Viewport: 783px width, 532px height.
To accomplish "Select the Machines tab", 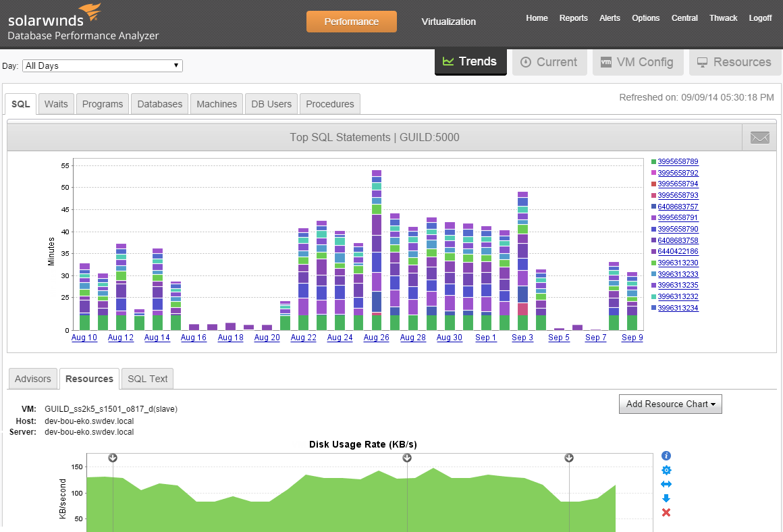I will point(217,104).
